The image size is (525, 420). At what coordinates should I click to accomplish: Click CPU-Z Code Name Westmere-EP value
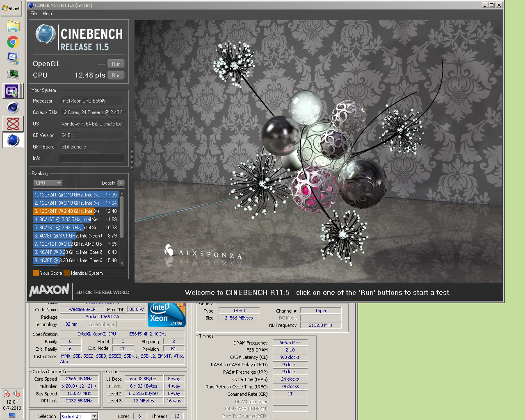tap(82, 310)
